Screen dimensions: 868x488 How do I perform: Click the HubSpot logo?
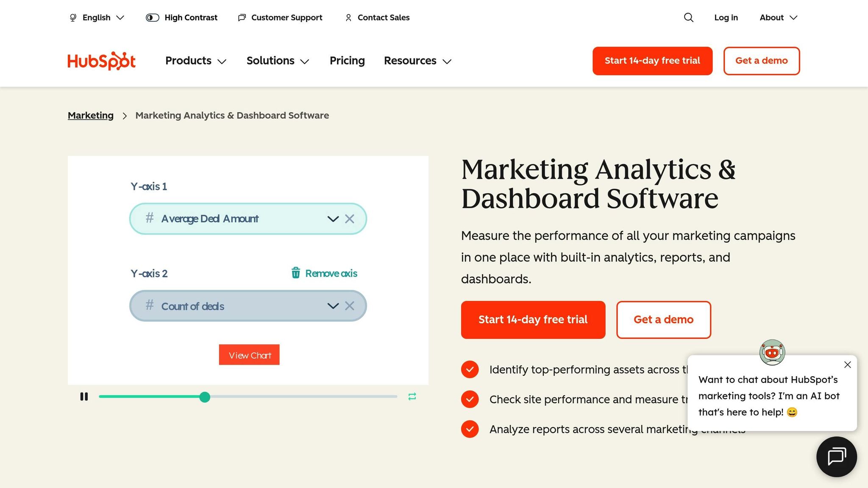[101, 61]
